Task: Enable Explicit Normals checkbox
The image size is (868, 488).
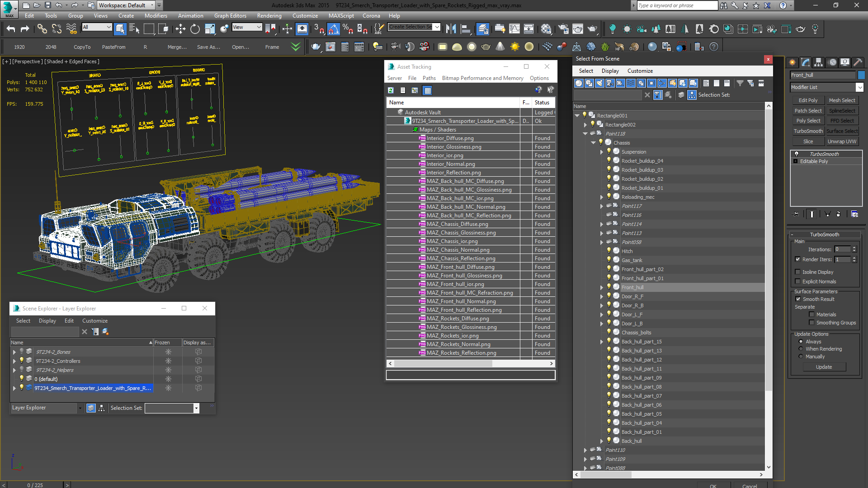Action: point(798,282)
